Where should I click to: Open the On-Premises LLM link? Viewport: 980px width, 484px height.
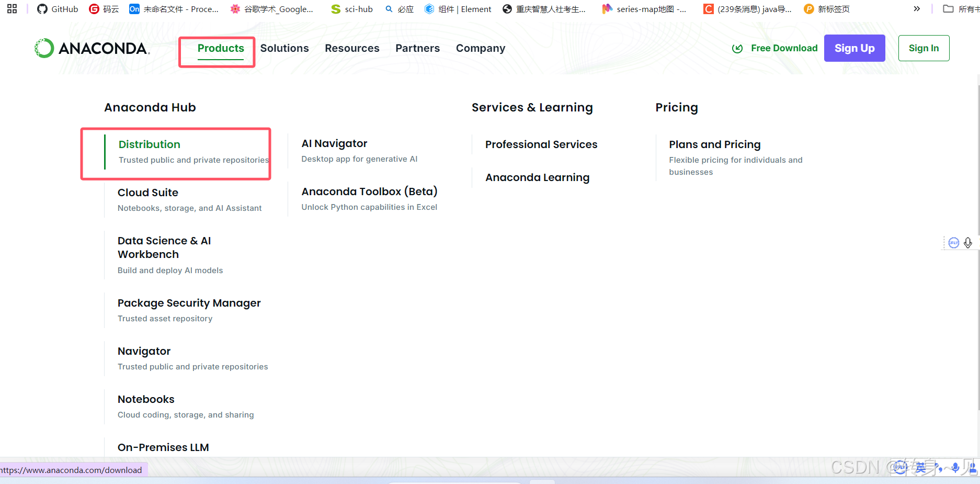click(x=163, y=447)
